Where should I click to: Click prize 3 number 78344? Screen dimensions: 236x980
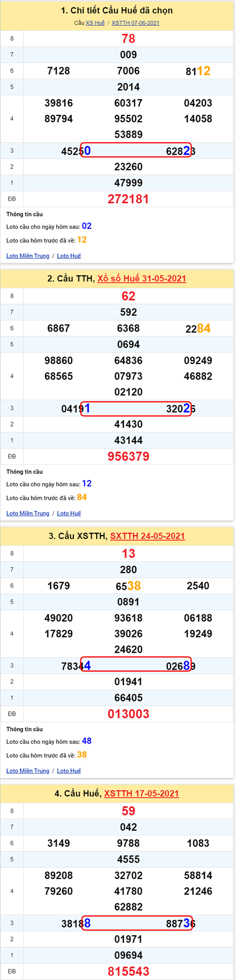coord(76,666)
